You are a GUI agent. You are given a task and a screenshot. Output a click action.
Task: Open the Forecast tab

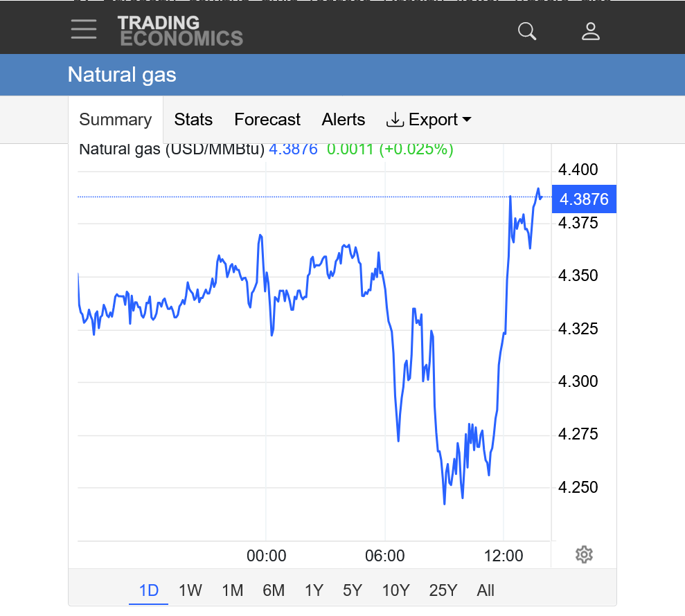point(267,120)
